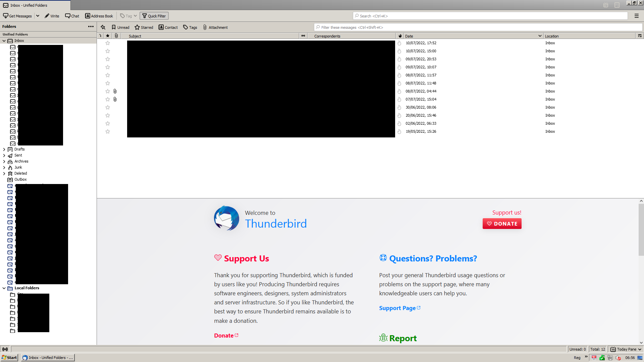This screenshot has width=644, height=362.
Task: Expand the Drafts folder
Action: tap(4, 149)
